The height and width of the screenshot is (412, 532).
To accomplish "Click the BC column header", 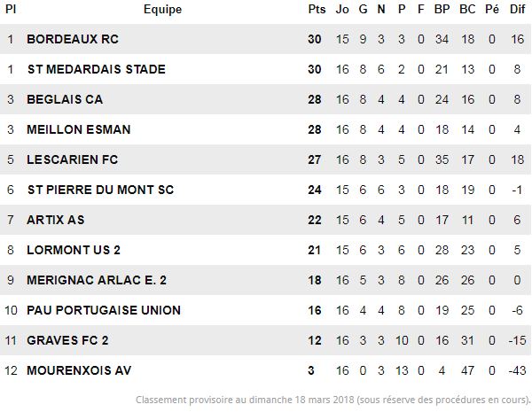I will click(467, 9).
